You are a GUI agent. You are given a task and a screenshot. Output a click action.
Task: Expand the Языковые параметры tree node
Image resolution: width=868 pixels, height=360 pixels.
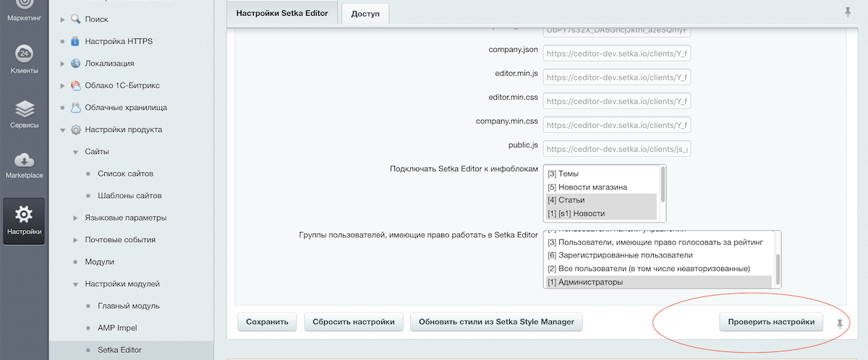coord(76,218)
